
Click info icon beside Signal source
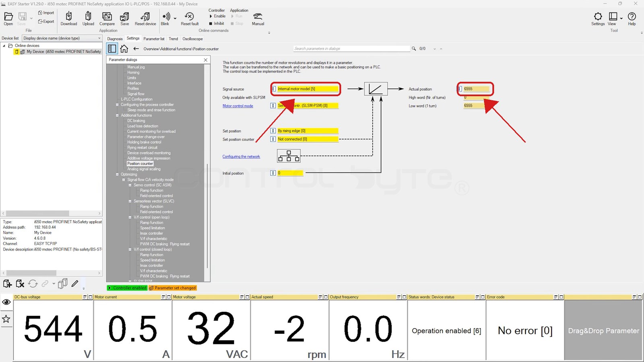273,89
